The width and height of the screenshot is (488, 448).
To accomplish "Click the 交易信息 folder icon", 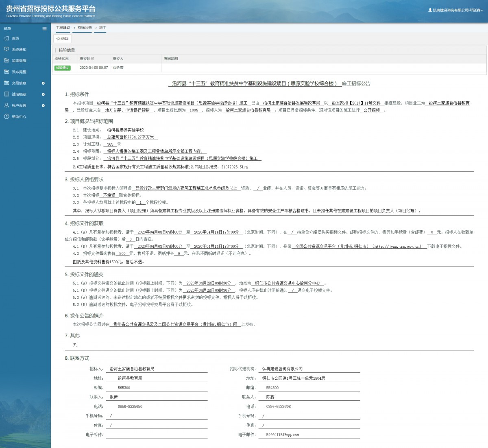I will coord(7,83).
